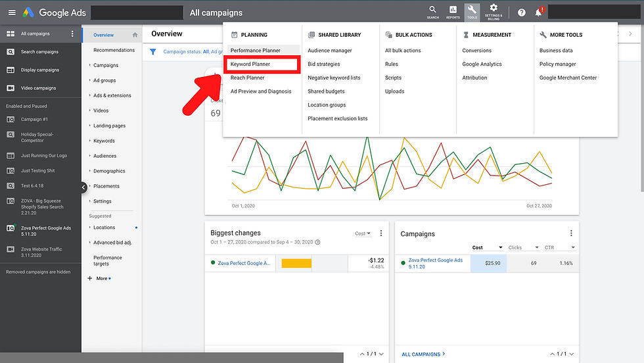Open Ad Preview and Diagnosis
Image resolution: width=644 pixels, height=363 pixels.
(x=261, y=91)
